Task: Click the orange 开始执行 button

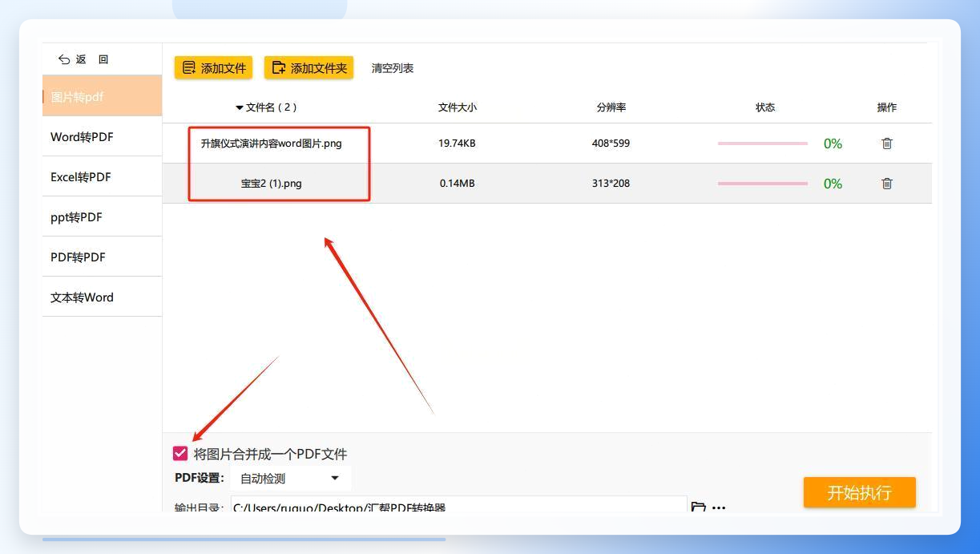Action: click(860, 492)
